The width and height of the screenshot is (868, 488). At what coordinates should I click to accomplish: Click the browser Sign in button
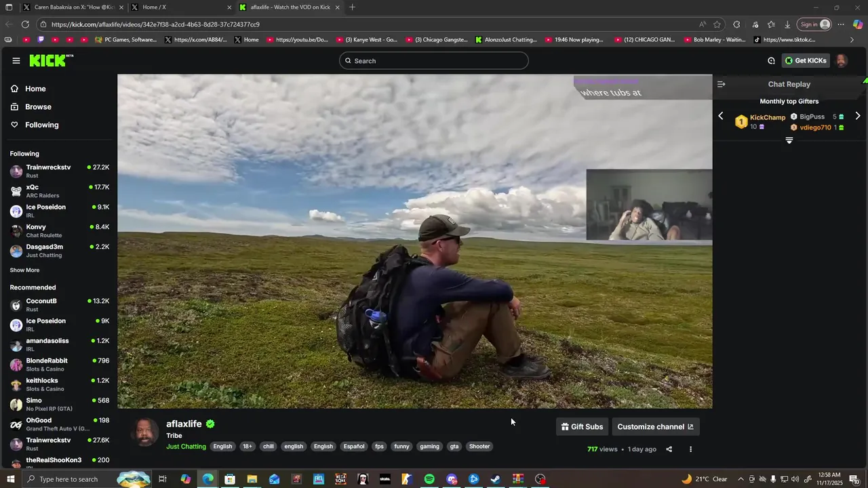pyautogui.click(x=814, y=24)
